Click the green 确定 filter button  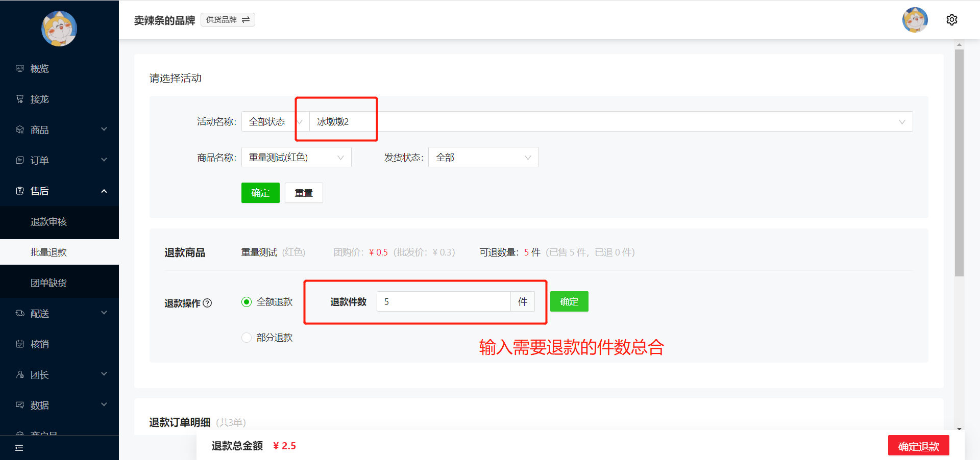(260, 193)
